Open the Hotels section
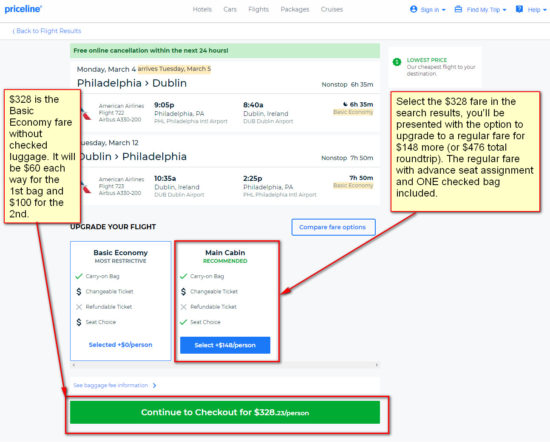The width and height of the screenshot is (550, 442). pos(202,9)
